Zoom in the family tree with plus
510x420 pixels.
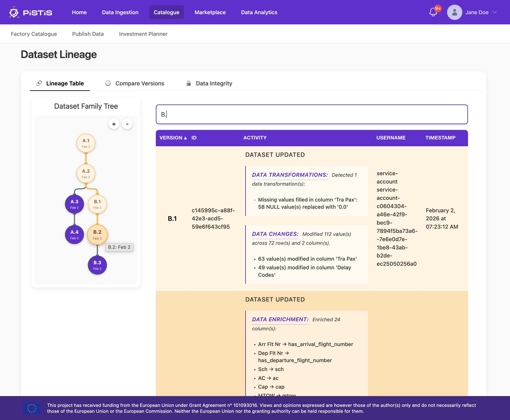point(114,124)
